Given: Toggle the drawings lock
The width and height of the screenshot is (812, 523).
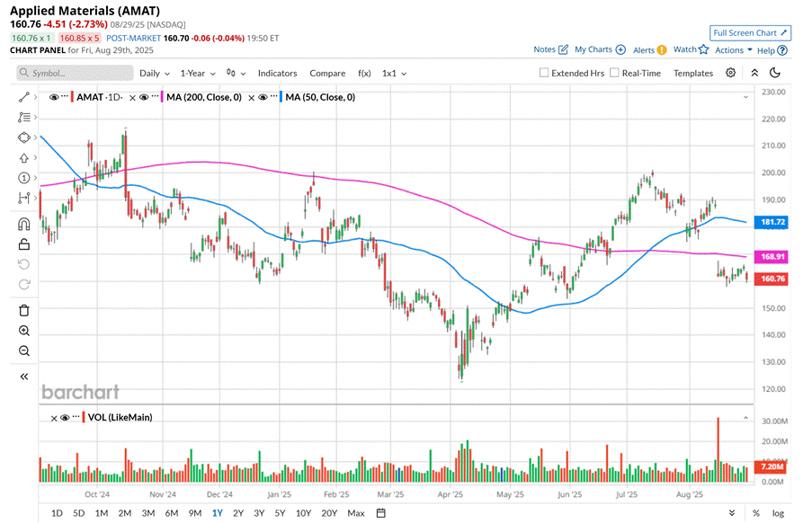Looking at the screenshot, I should 23,244.
